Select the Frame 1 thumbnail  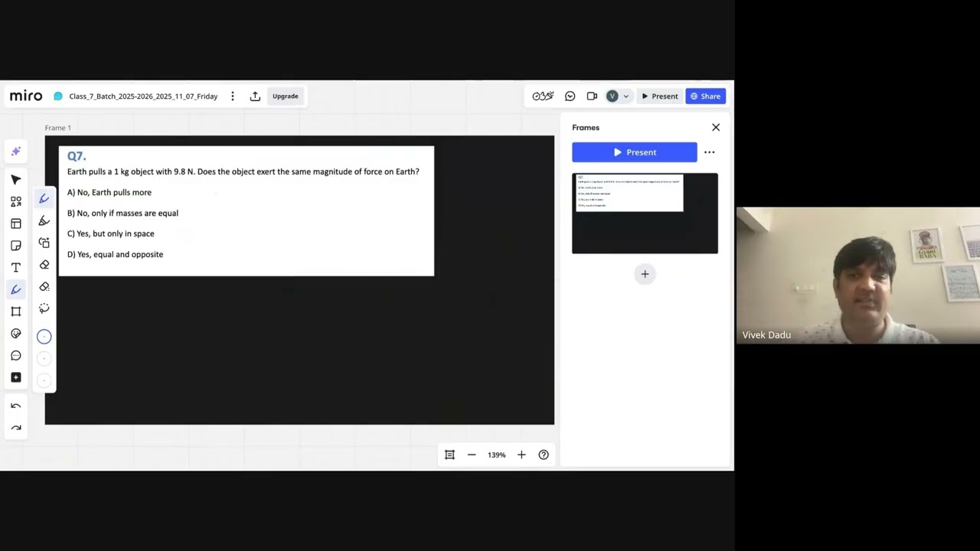[x=645, y=214]
